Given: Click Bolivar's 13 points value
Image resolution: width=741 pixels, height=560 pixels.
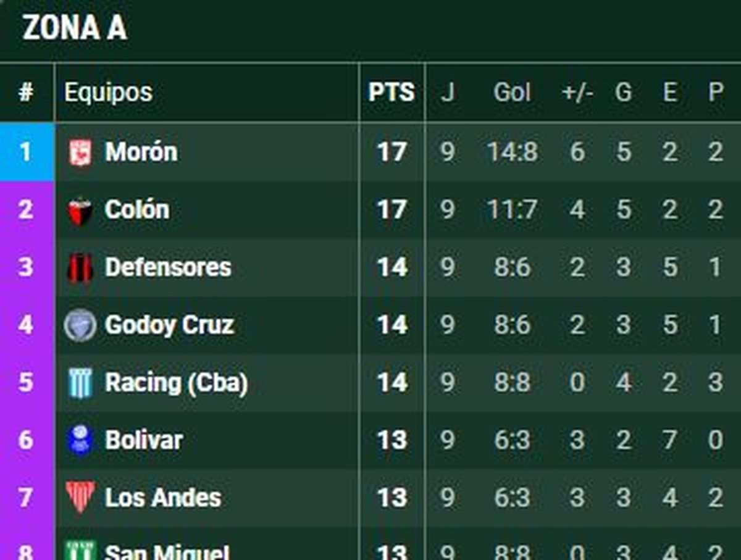Looking at the screenshot, I should [x=391, y=440].
